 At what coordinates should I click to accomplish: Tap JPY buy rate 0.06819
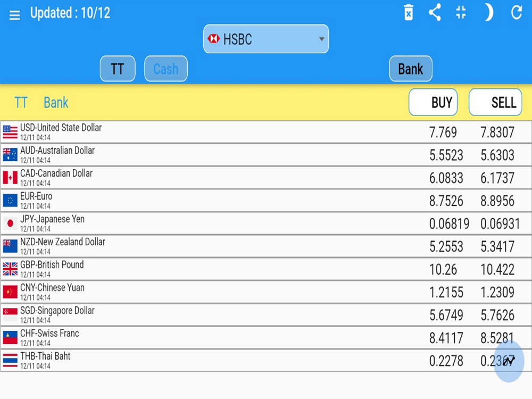(449, 223)
